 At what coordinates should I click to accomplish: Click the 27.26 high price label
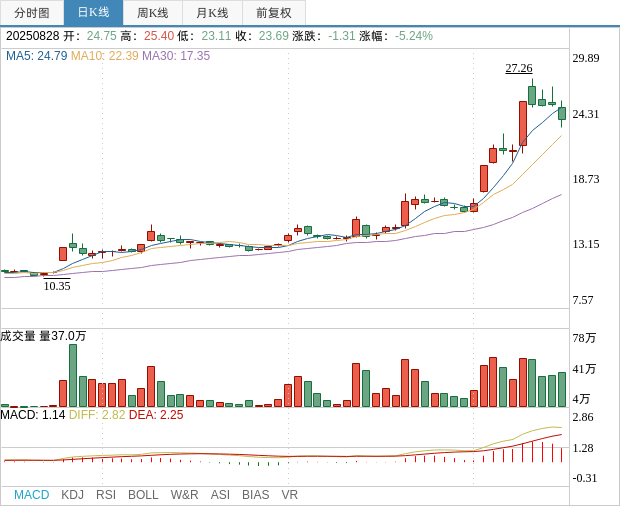click(519, 68)
